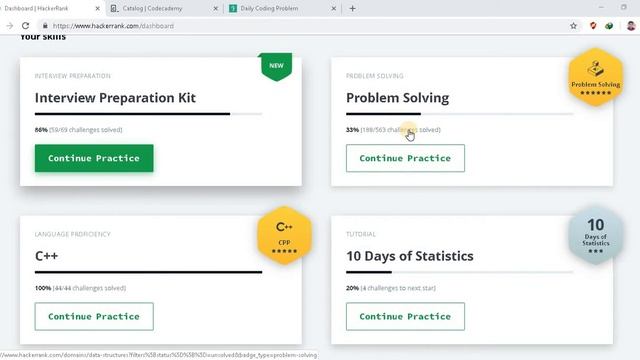This screenshot has width=640, height=360.
Task: Open the Interview Preparation Kit title
Action: [115, 98]
